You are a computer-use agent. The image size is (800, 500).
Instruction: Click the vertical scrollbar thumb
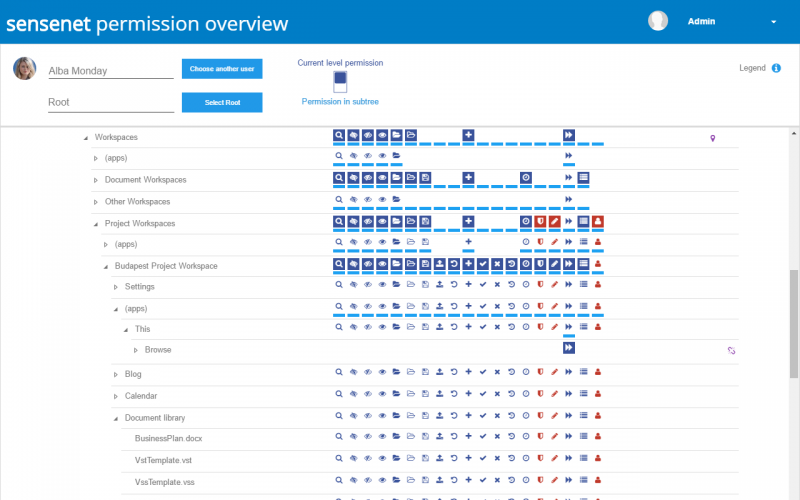tap(793, 324)
